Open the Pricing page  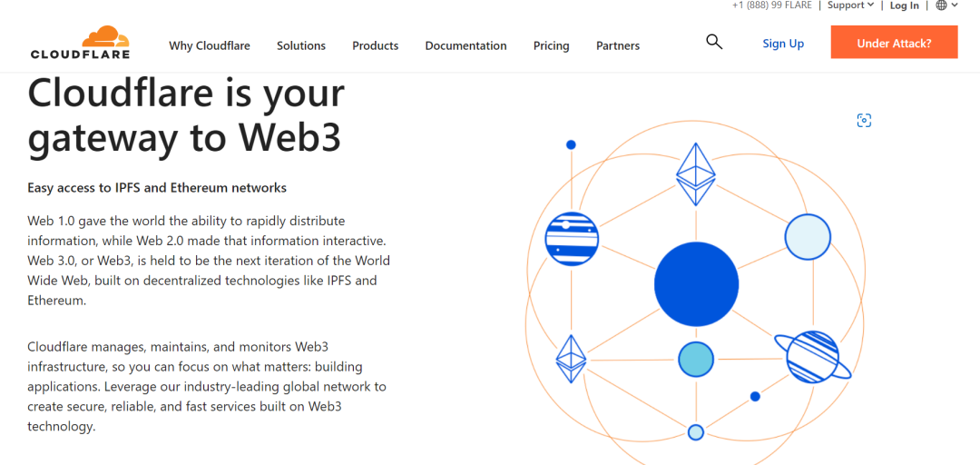pyautogui.click(x=551, y=45)
